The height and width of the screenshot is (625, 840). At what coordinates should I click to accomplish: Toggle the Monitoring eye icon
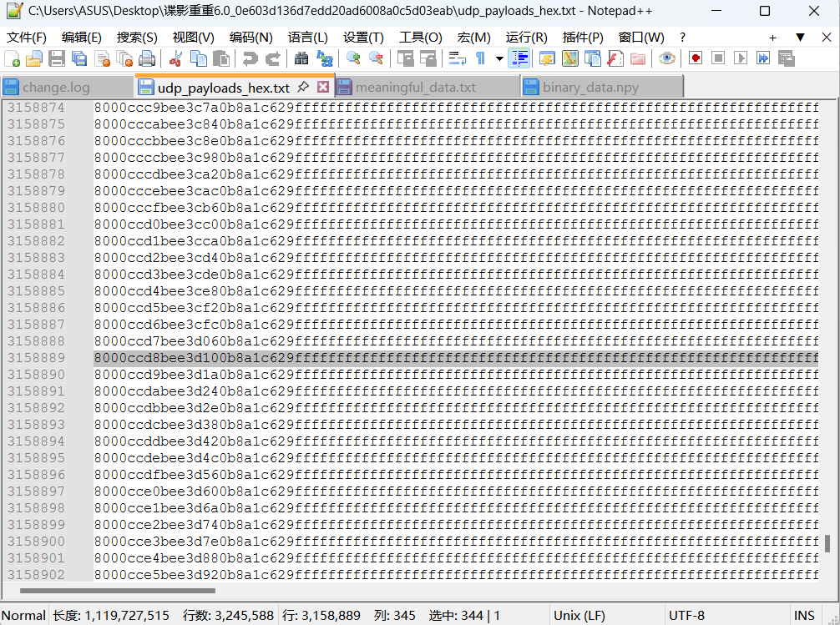point(666,58)
